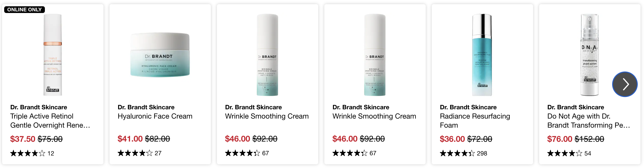Click the $76.00 sale price
The width and height of the screenshot is (644, 168).
point(560,139)
